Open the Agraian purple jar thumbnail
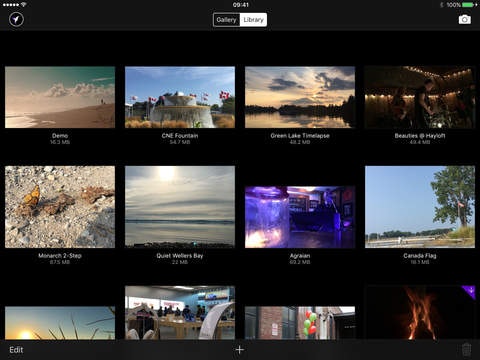480x360 pixels. pos(300,217)
